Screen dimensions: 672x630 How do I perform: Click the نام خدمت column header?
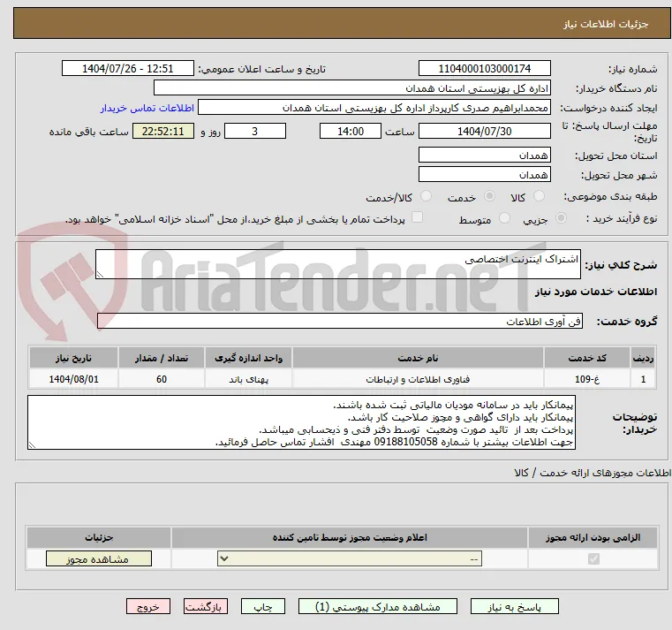click(418, 358)
